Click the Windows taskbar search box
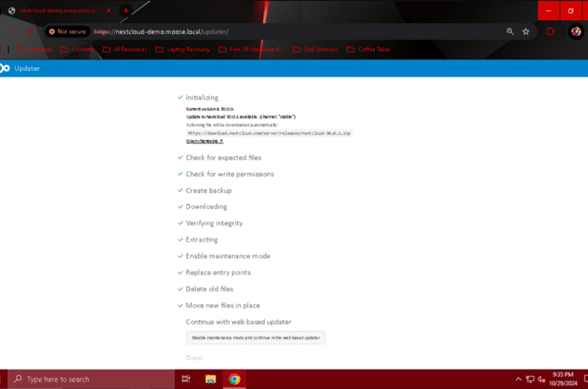Image resolution: width=588 pixels, height=389 pixels. 91,379
